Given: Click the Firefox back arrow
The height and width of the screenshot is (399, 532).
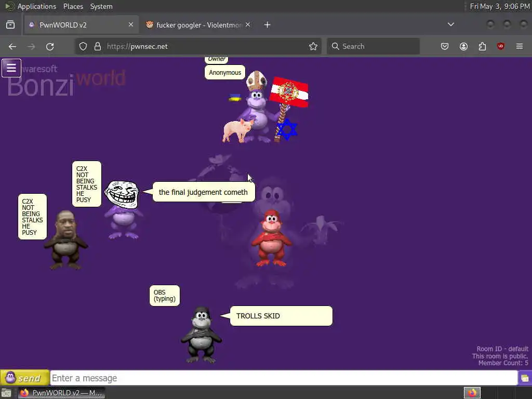Looking at the screenshot, I should [x=12, y=46].
